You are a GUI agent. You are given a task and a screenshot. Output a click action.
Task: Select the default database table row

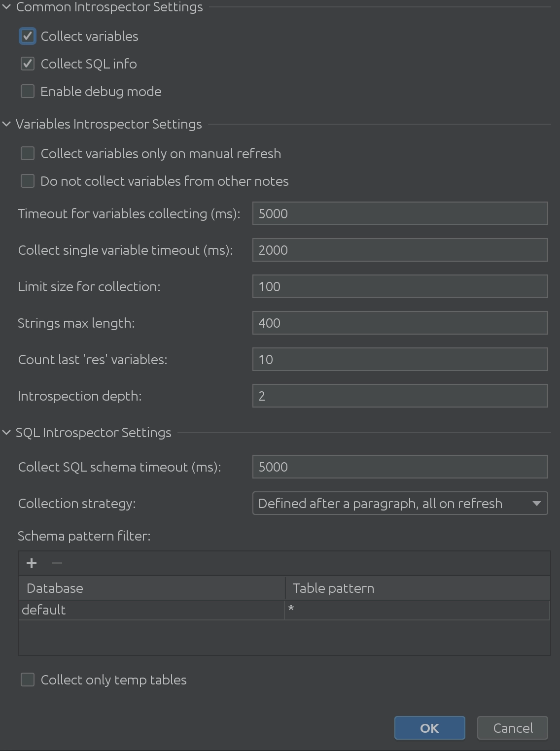pos(284,610)
